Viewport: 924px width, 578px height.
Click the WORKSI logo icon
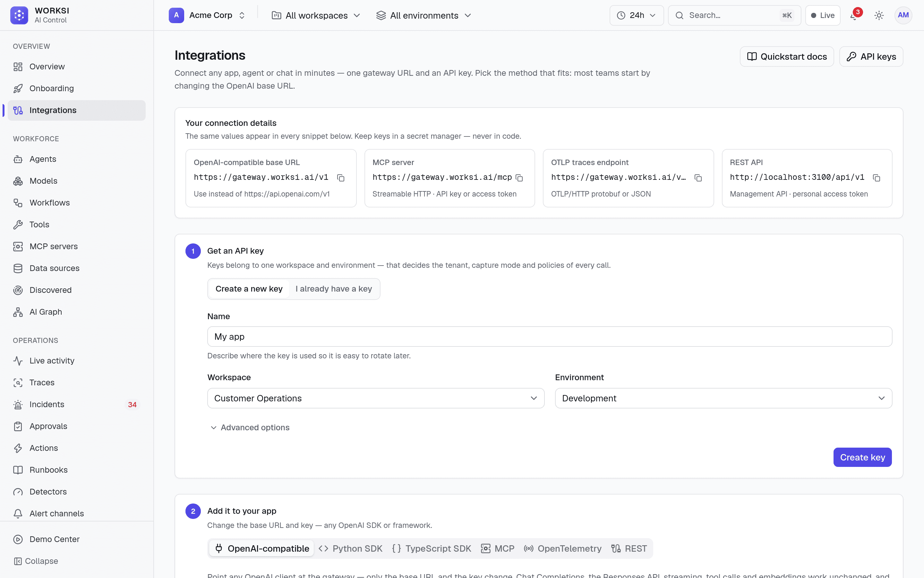(x=19, y=15)
